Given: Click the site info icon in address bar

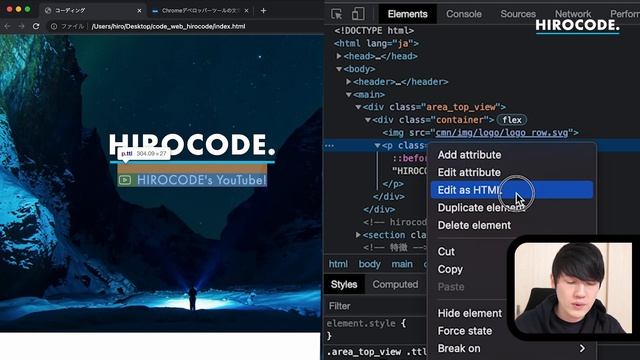Looking at the screenshot, I should [53, 26].
